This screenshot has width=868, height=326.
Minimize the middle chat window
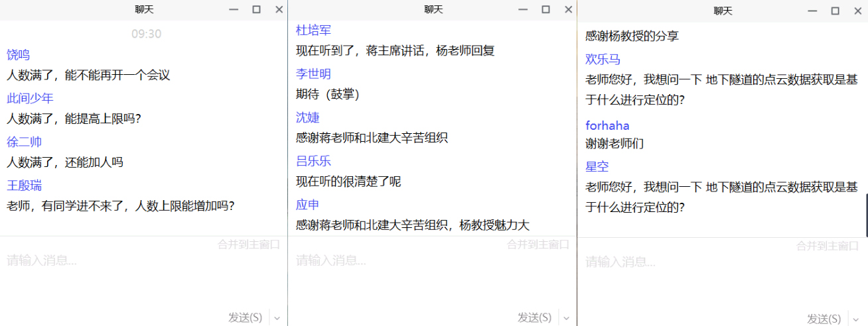click(x=522, y=9)
